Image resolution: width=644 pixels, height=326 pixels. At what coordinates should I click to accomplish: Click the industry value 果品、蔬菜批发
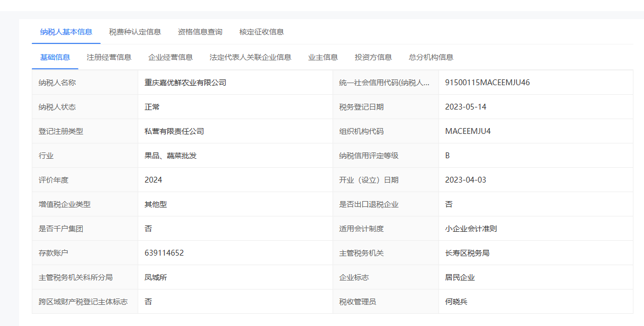pos(171,156)
